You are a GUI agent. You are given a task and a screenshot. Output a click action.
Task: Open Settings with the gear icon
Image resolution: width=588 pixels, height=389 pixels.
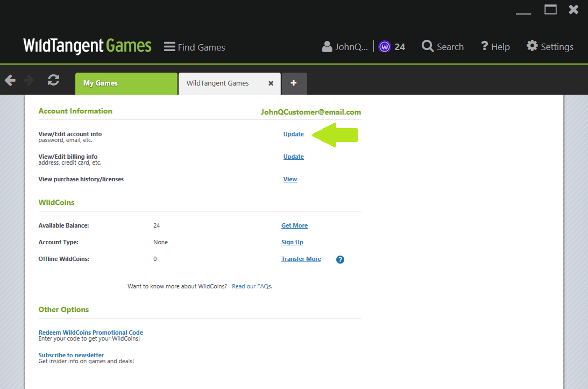[532, 46]
